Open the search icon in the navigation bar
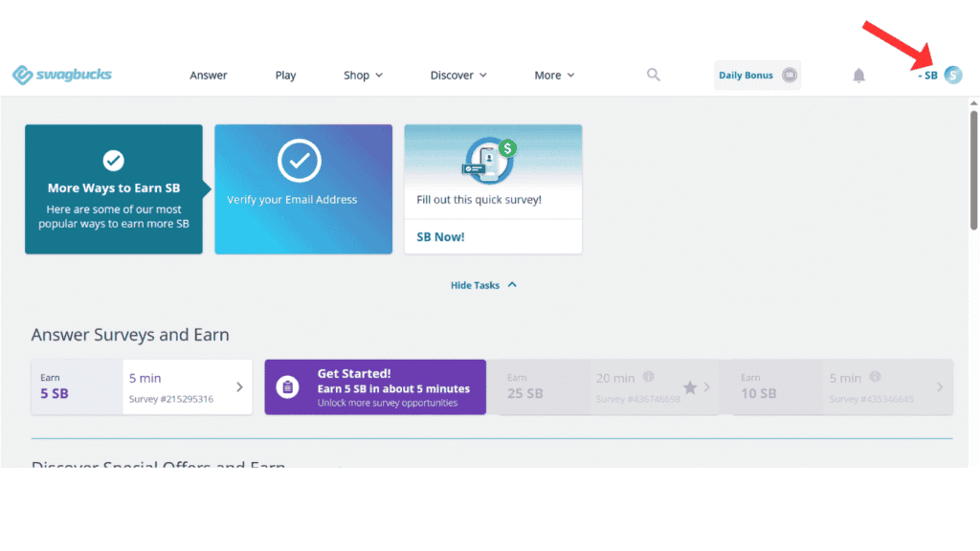This screenshot has height=551, width=980. coord(653,75)
